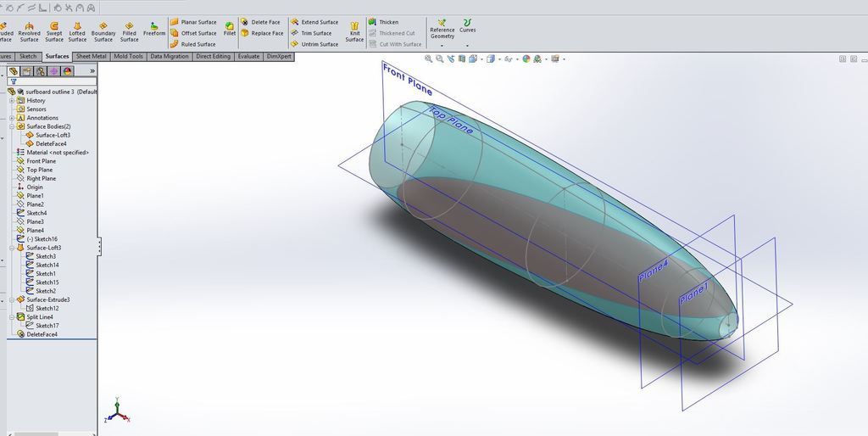Click the Delete Face button

pyautogui.click(x=260, y=22)
